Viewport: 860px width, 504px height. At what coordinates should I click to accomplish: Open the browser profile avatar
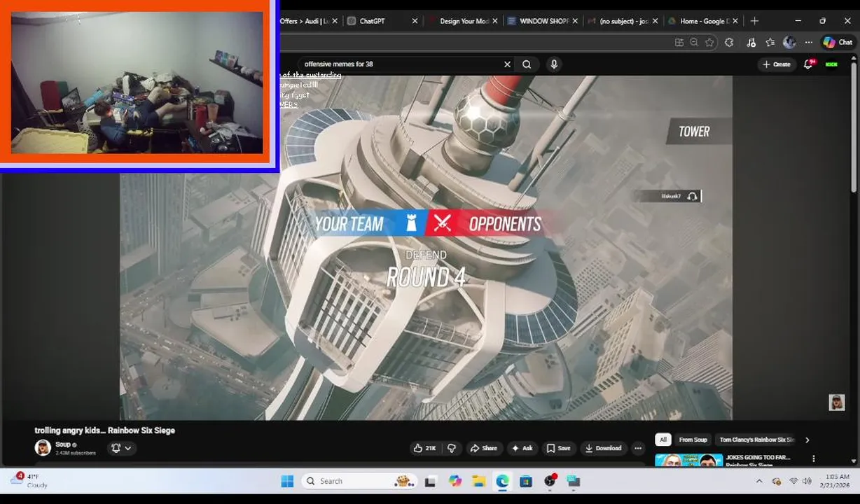[x=789, y=43]
